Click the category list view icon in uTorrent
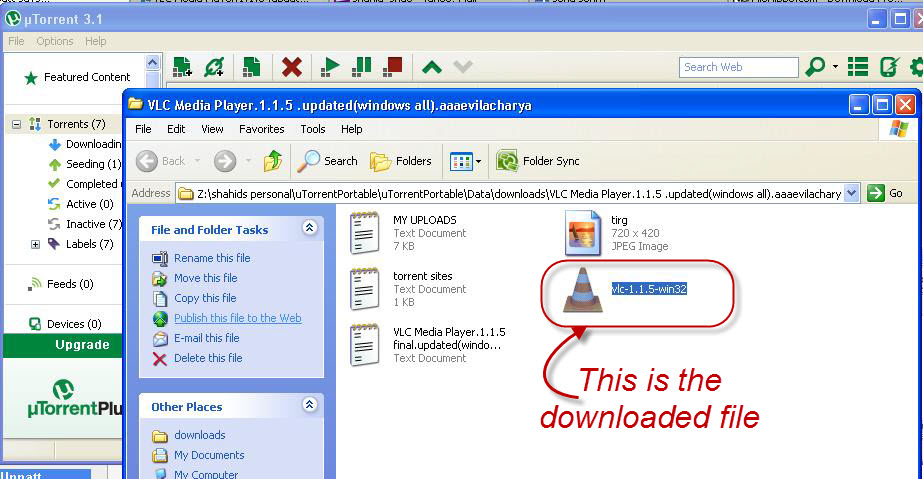 (858, 66)
